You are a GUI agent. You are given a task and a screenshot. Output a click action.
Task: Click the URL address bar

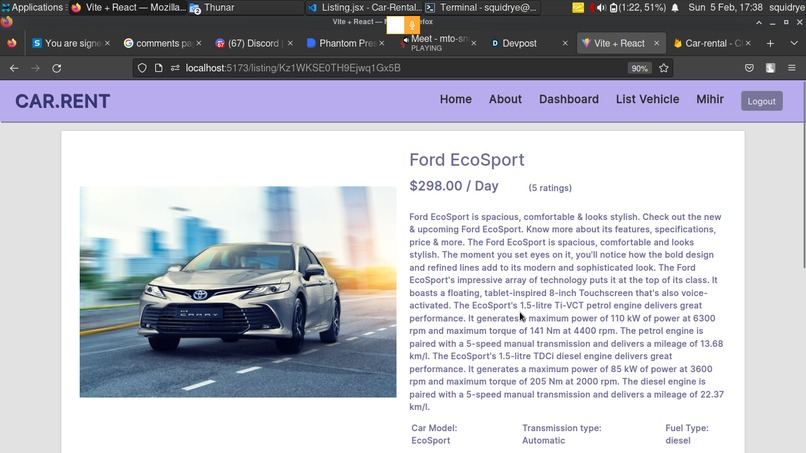(x=401, y=68)
